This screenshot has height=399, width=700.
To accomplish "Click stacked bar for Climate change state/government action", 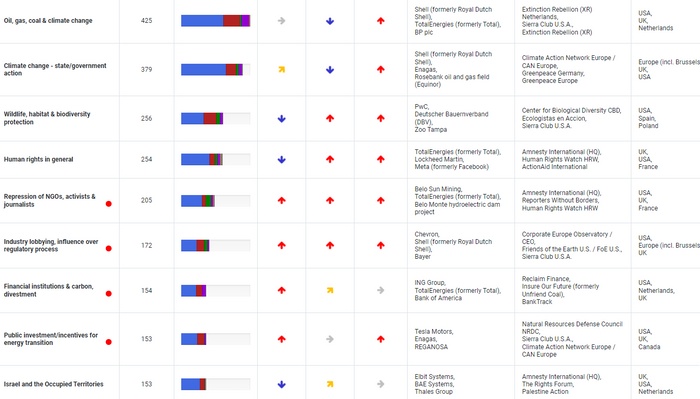I will (x=216, y=69).
